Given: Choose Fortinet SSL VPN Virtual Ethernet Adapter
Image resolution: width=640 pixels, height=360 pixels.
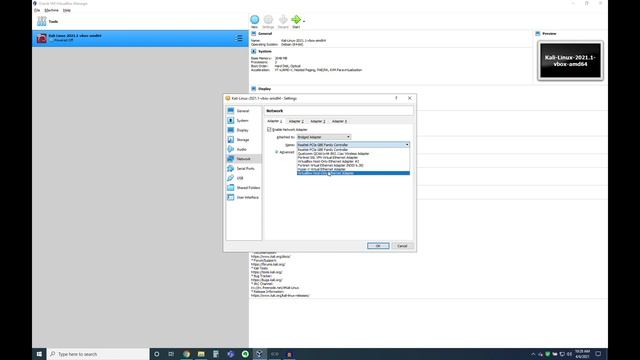Looking at the screenshot, I should (x=353, y=158).
